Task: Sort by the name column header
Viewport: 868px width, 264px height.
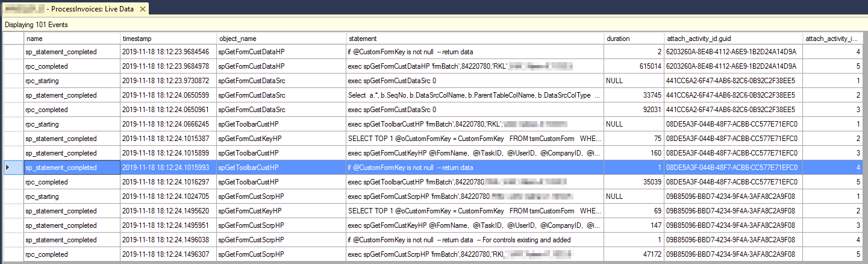Action: (x=71, y=38)
